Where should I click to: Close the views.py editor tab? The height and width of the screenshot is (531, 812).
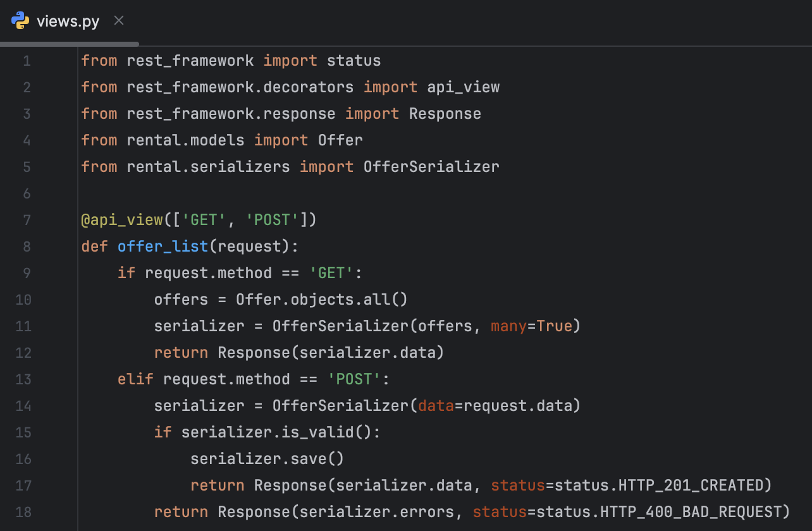(x=118, y=20)
